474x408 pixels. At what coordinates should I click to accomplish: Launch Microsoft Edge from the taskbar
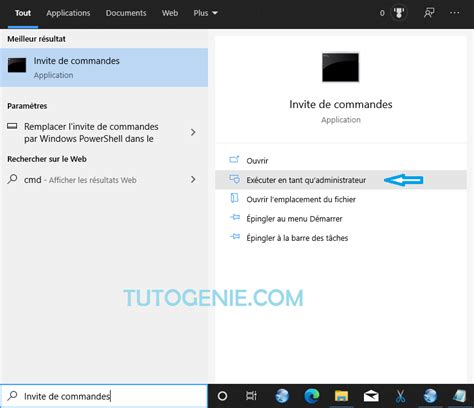[312, 396]
